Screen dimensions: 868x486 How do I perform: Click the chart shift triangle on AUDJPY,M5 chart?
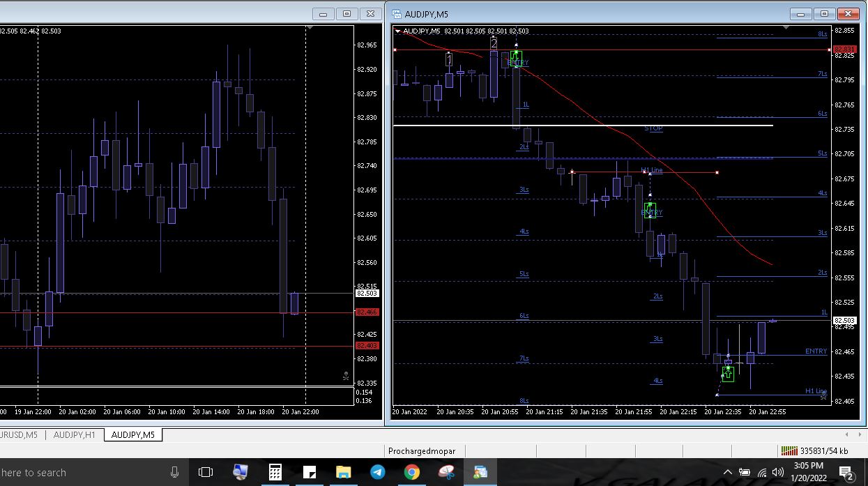[786, 27]
